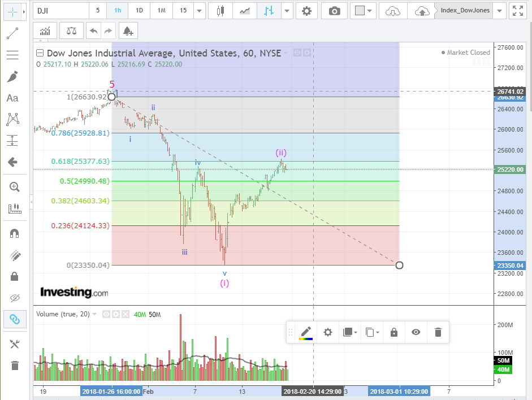Hide the Volume indicator with its eye icon
532x400 pixels.
[106, 315]
